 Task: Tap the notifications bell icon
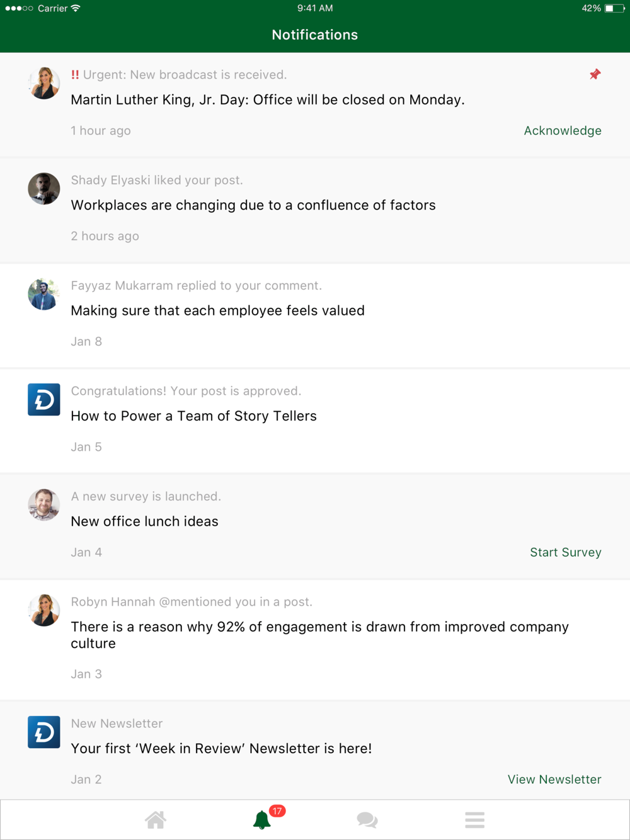(261, 820)
